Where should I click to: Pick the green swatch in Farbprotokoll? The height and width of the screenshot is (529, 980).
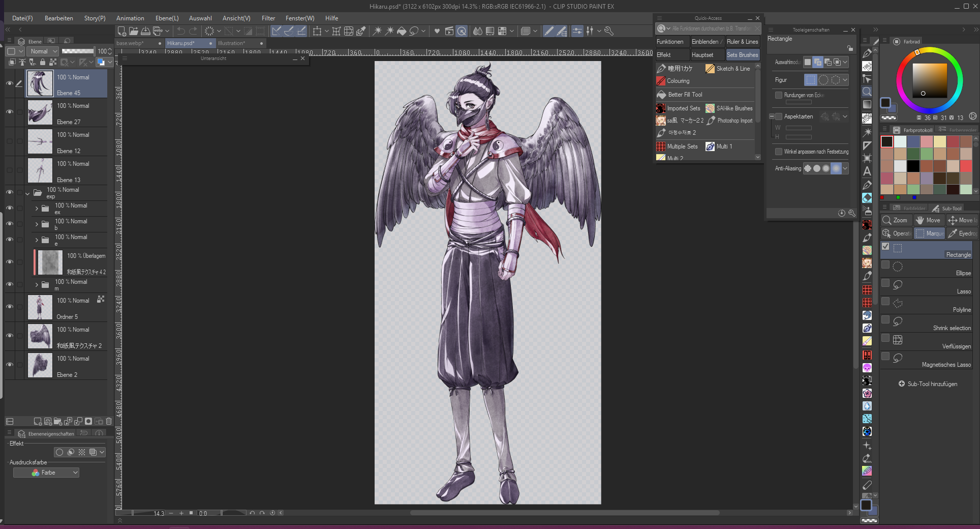click(x=927, y=154)
